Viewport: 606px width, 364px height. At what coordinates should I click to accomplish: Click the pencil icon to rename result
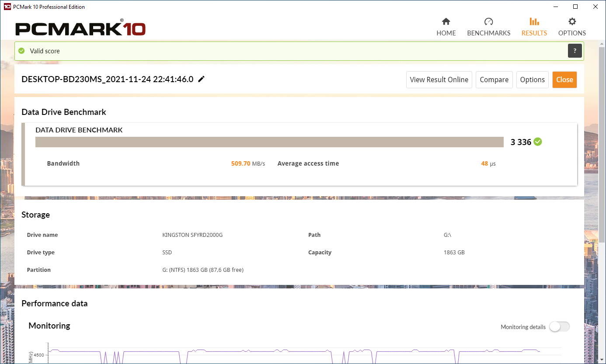(201, 79)
